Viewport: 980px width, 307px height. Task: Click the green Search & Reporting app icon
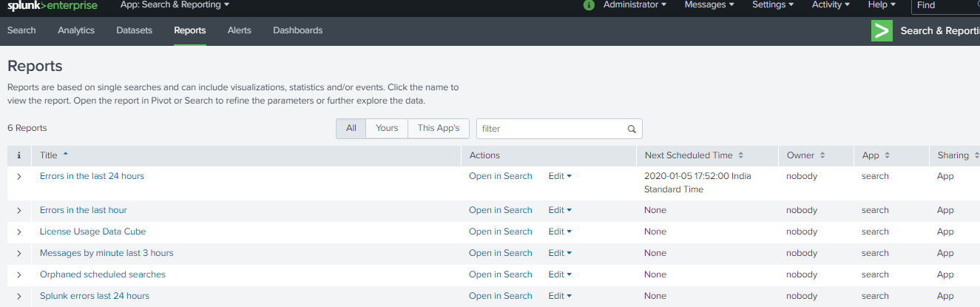pos(882,30)
